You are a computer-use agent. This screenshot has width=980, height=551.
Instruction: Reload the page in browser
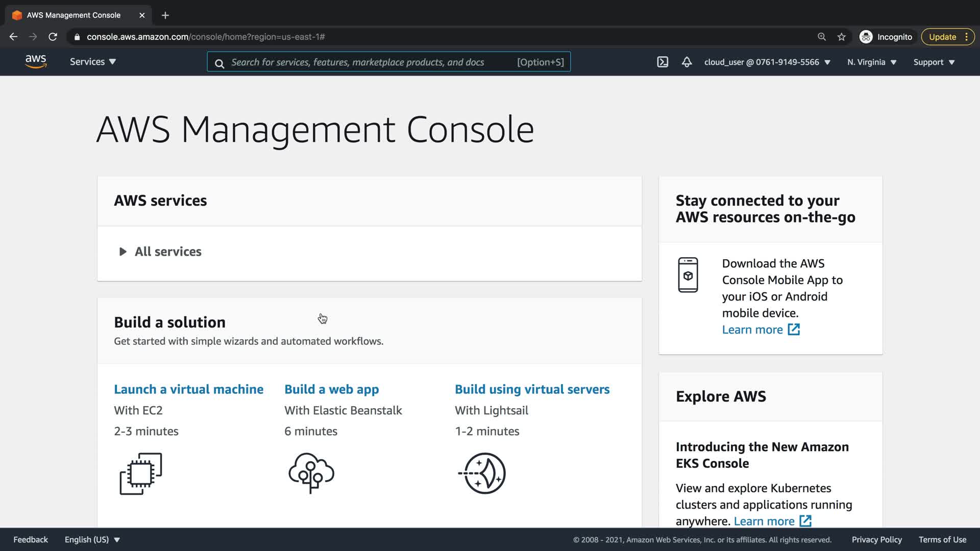coord(53,37)
